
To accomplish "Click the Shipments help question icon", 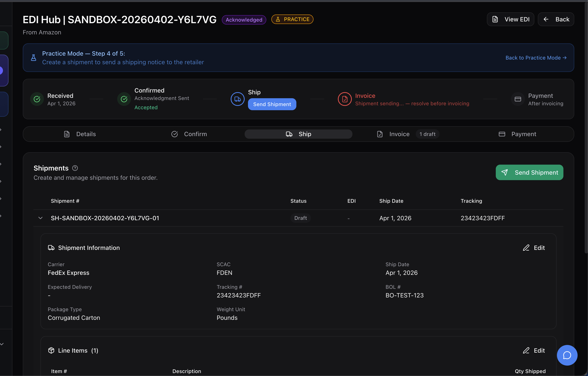I will coord(75,168).
